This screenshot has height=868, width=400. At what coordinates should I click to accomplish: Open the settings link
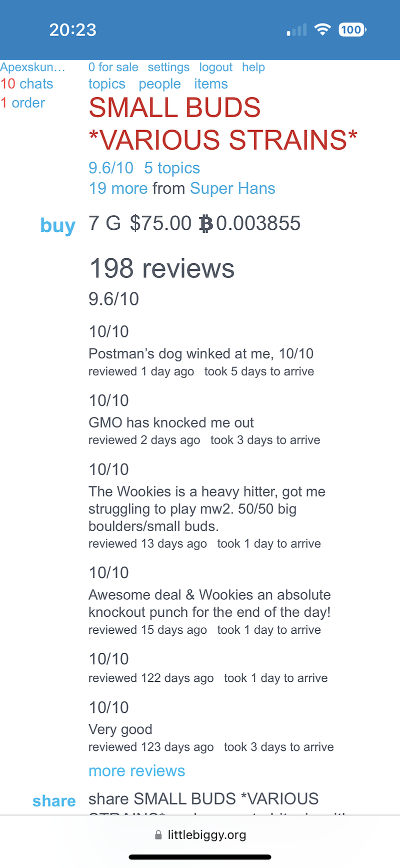[x=168, y=67]
